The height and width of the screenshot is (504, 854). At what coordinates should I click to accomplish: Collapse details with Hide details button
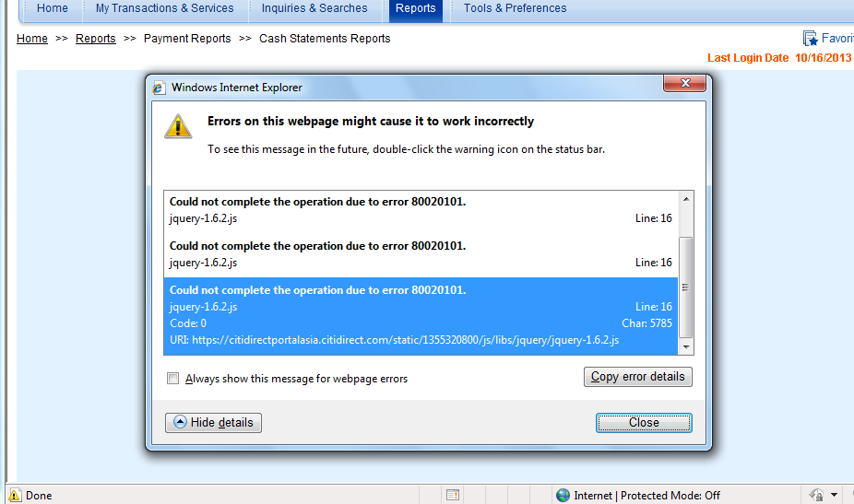coord(214,423)
